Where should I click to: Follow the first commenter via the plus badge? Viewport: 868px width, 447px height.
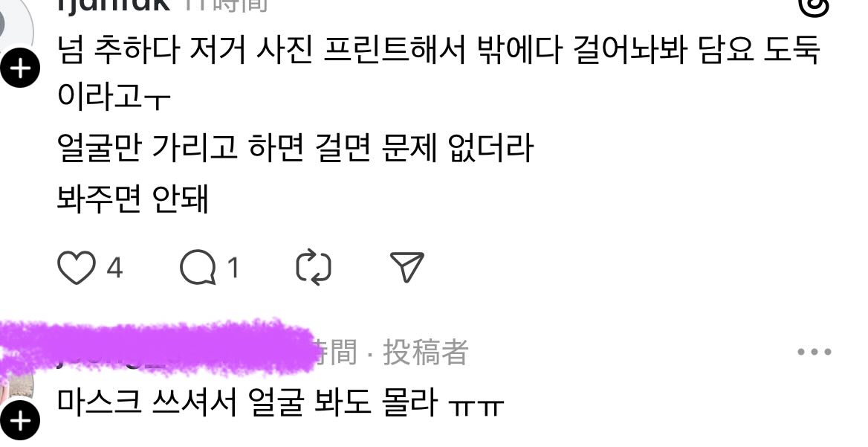click(20, 68)
